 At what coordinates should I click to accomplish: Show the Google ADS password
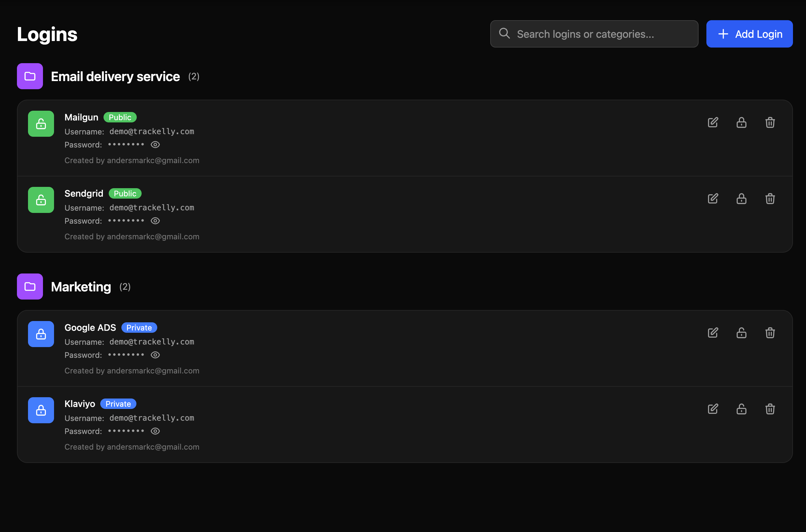click(155, 355)
